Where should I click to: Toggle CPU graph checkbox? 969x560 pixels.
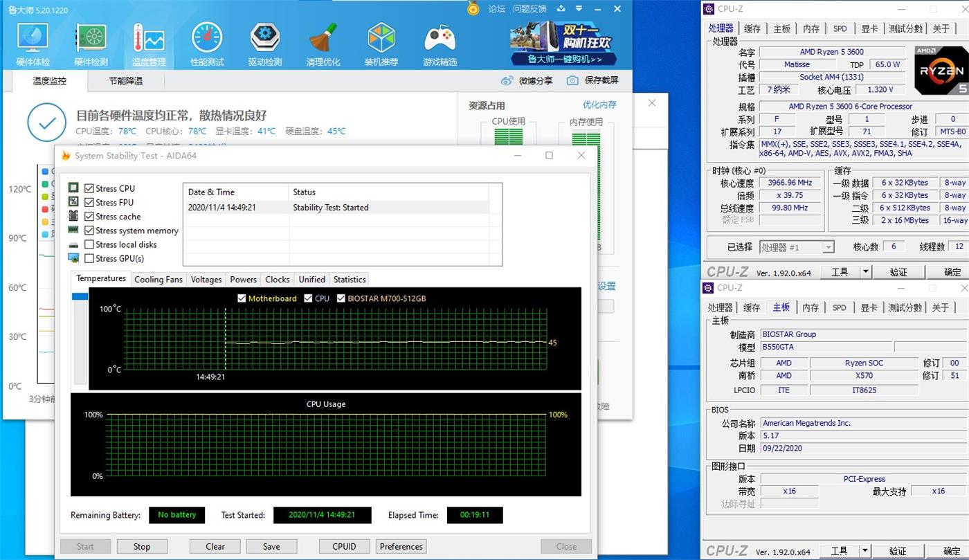(308, 298)
